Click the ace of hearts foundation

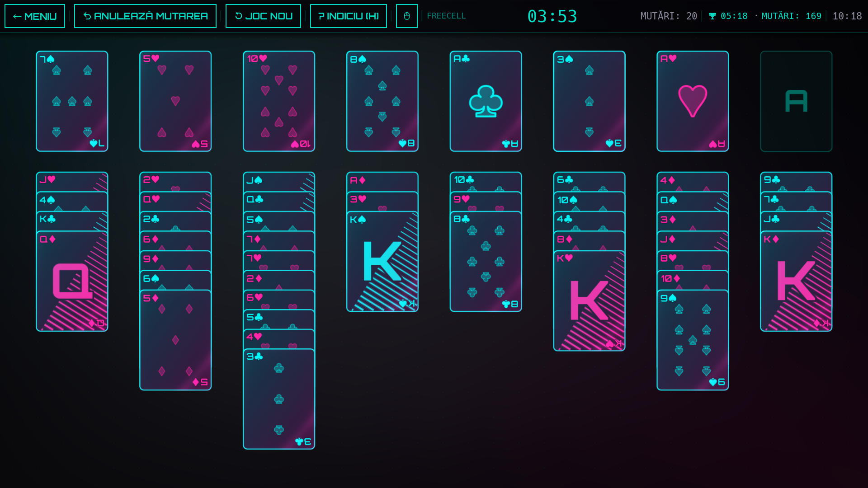693,101
